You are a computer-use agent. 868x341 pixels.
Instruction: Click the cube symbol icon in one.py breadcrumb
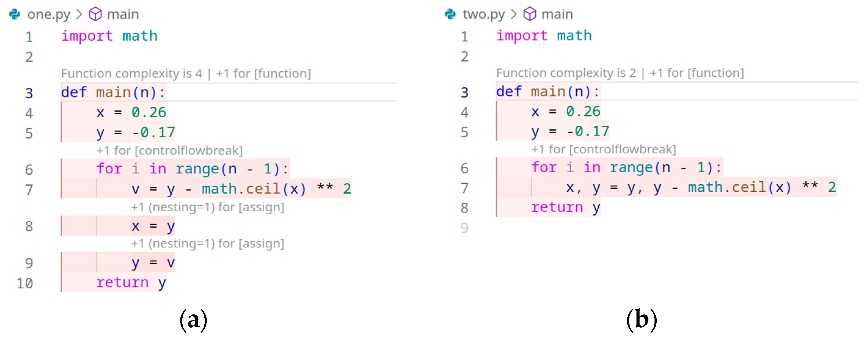click(x=95, y=14)
